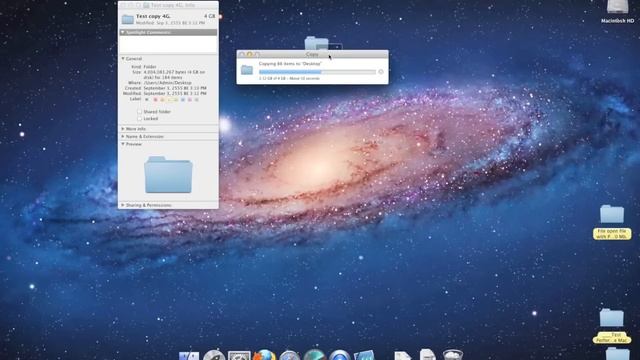Click the Copy window title bar

click(x=312, y=54)
